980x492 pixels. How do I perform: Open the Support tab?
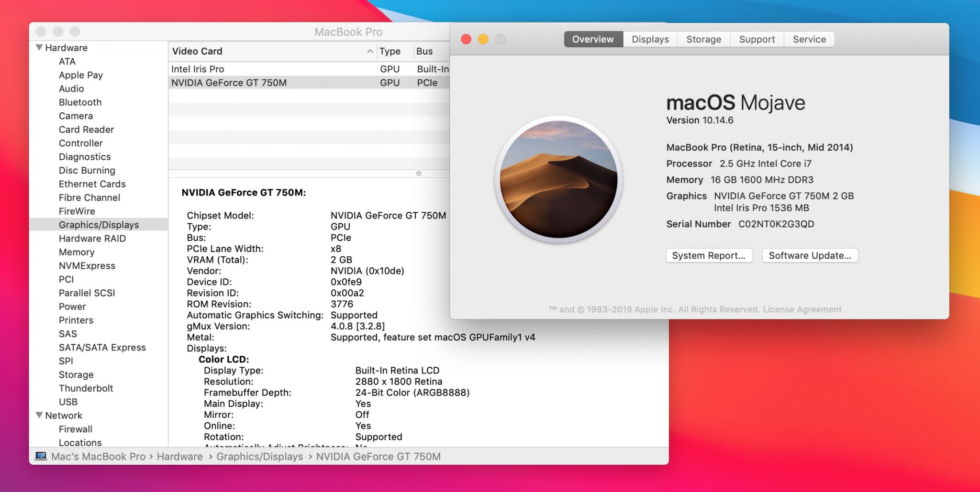point(757,39)
